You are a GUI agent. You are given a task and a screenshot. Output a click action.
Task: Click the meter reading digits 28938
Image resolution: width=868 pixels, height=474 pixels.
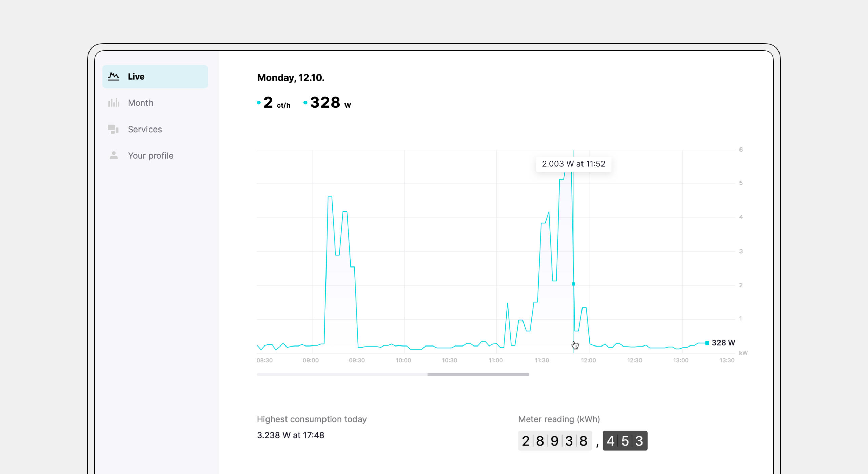[x=555, y=441]
